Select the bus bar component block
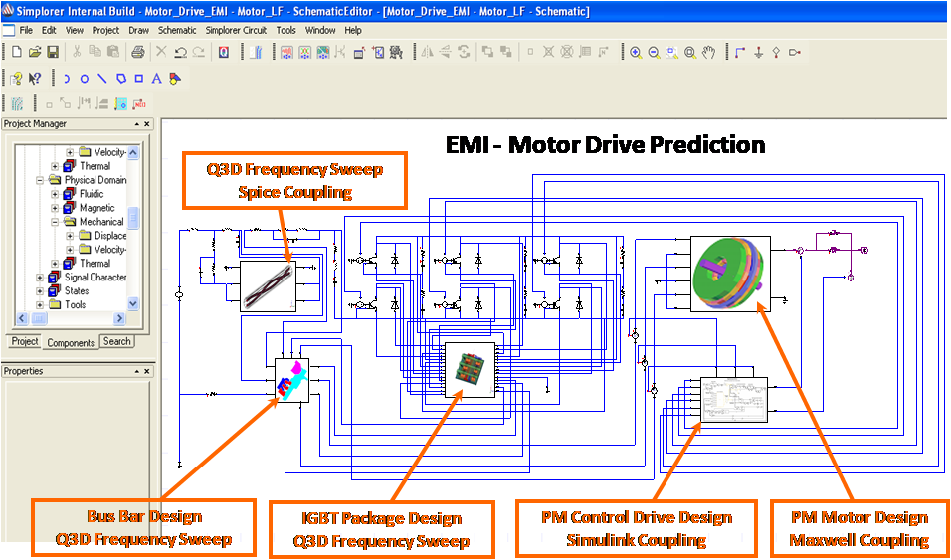This screenshot has height=560, width=951. 291,380
